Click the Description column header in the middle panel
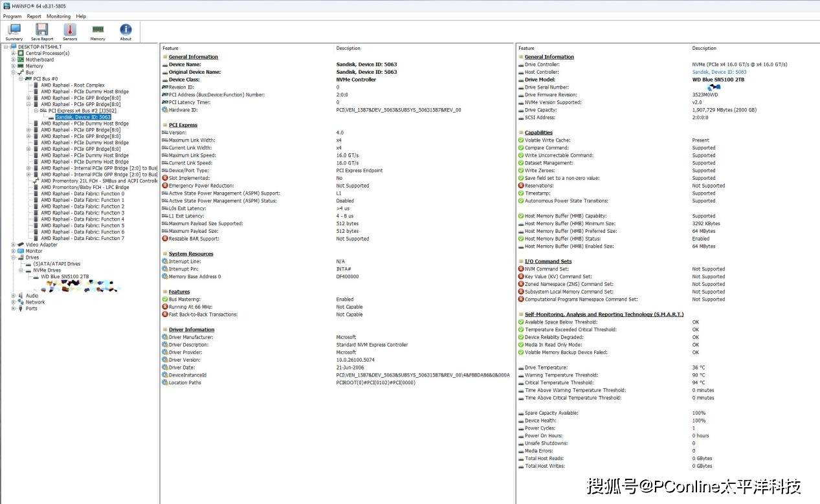 click(348, 49)
